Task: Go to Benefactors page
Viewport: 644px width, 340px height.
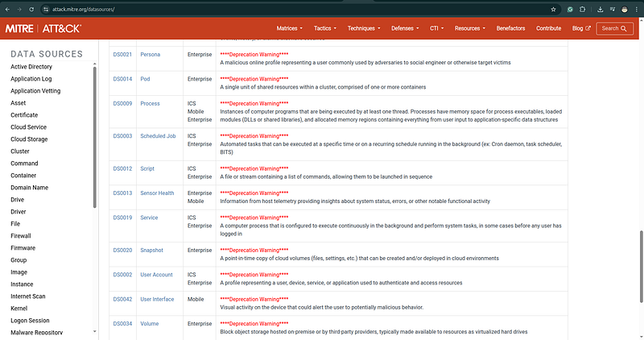Action: click(x=510, y=28)
